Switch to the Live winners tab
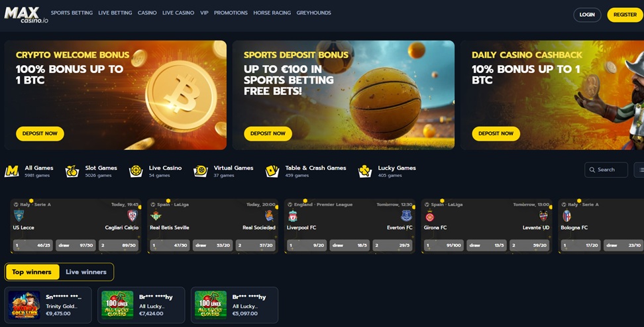 (86, 272)
